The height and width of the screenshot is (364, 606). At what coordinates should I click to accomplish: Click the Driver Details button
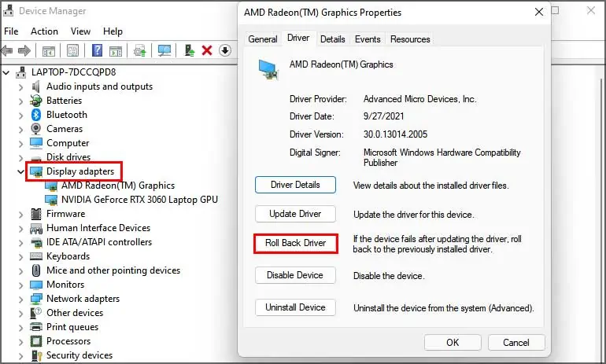click(x=295, y=185)
